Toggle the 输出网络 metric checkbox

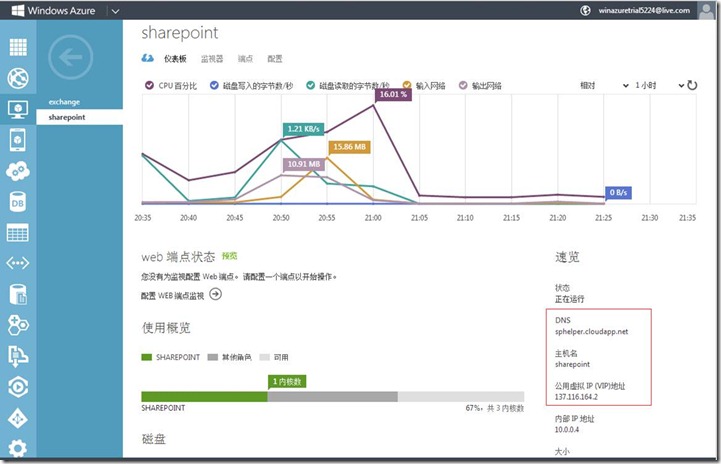click(x=463, y=85)
